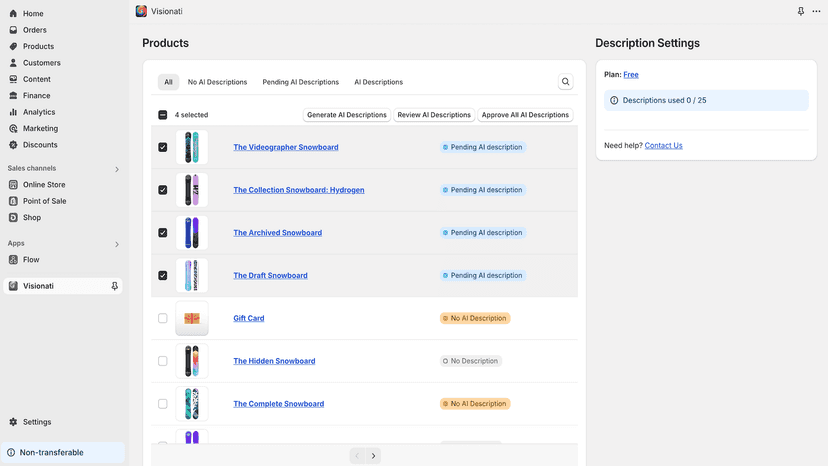The width and height of the screenshot is (828, 466).
Task: Click the pin icon in top-right header
Action: point(801,11)
